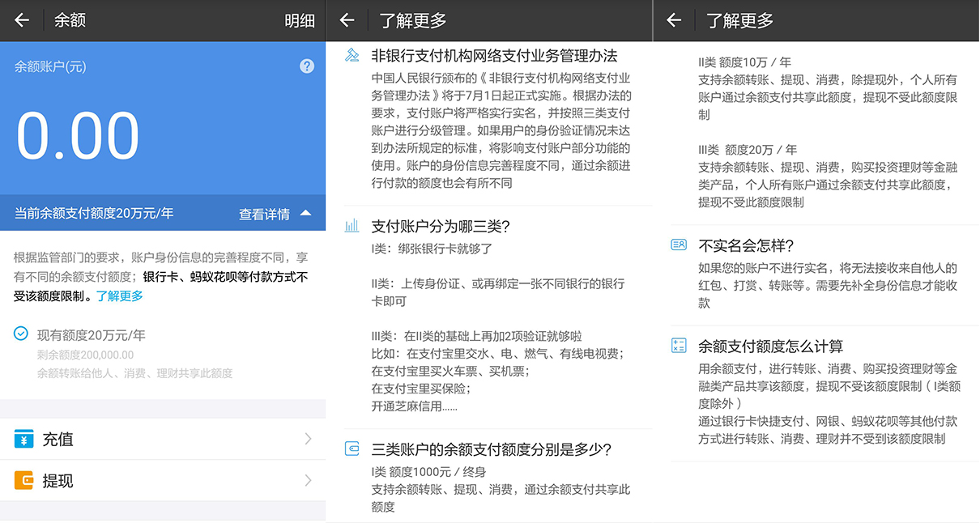Tap calculator icon beside 余额支付额度怎么计算
Image resolution: width=980 pixels, height=523 pixels.
point(679,346)
